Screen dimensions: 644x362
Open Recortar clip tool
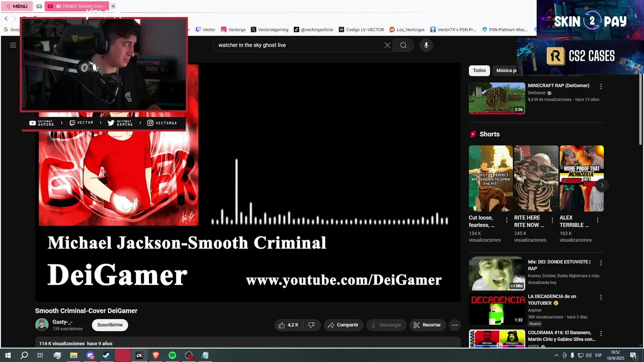427,325
